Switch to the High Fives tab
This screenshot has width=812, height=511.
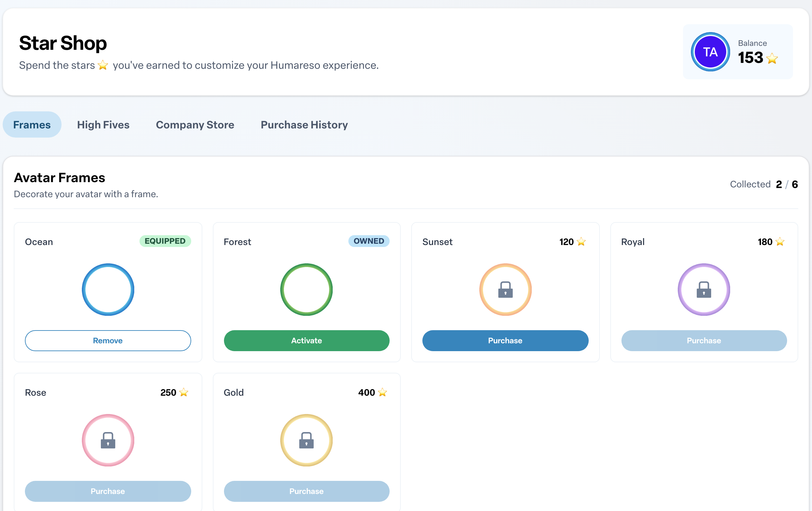[x=103, y=124]
